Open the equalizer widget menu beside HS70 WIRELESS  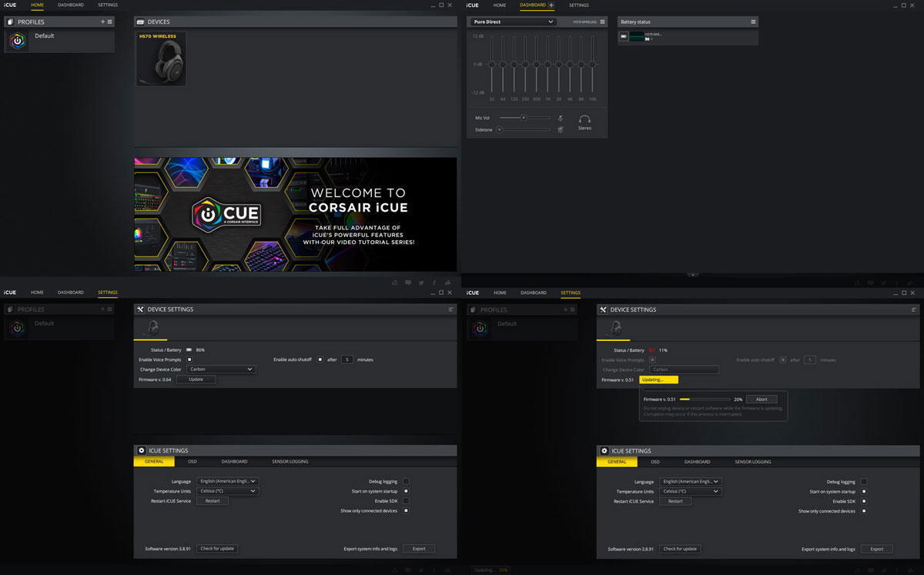(x=603, y=22)
